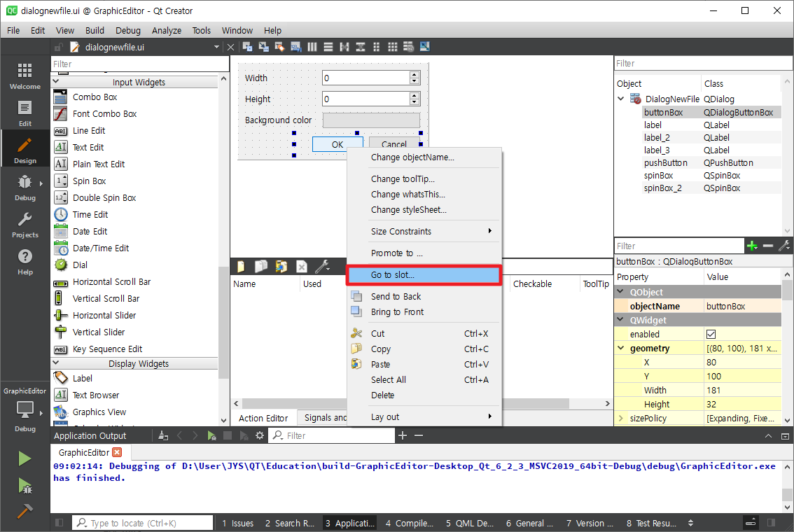
Task: Close GraphicEditor output tab
Action: [117, 452]
